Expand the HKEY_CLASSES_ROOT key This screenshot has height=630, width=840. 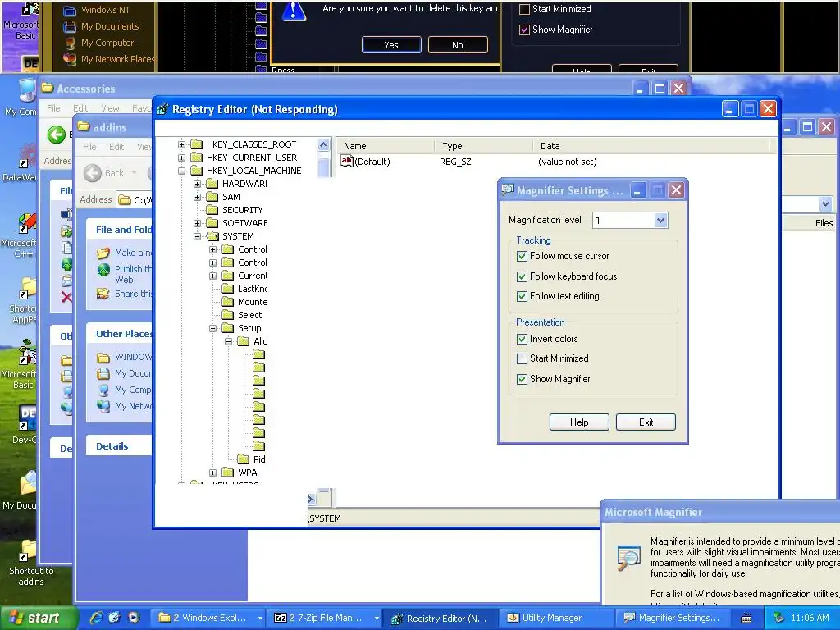(181, 144)
